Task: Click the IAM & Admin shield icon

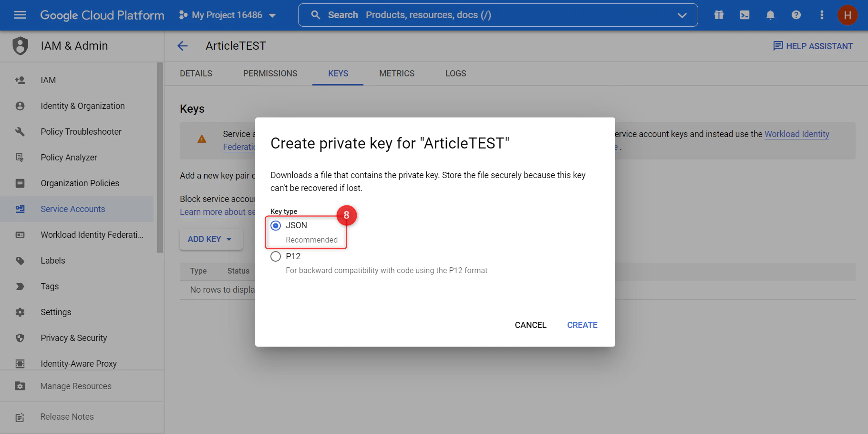Action: coord(20,46)
